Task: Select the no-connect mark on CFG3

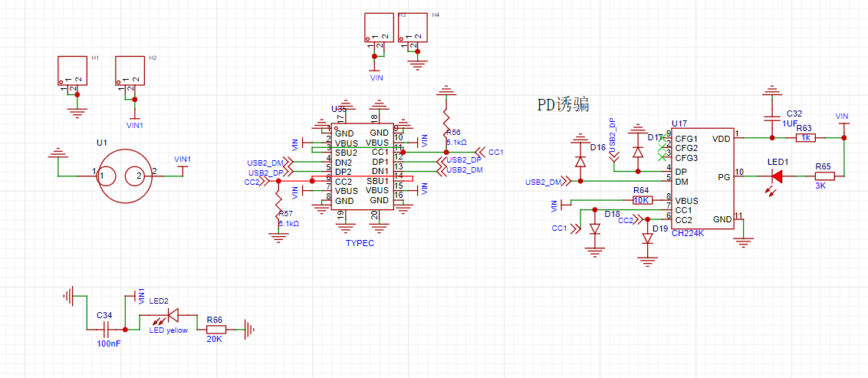Action: tap(661, 157)
